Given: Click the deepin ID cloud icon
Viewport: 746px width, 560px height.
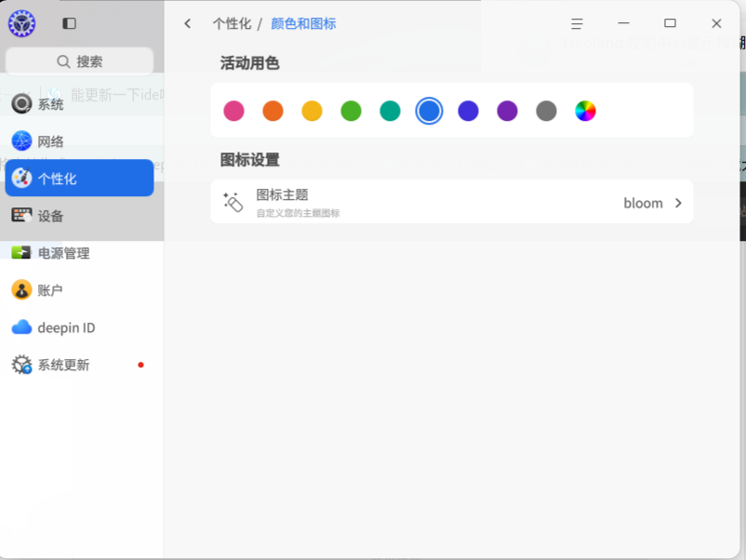Looking at the screenshot, I should click(x=21, y=327).
